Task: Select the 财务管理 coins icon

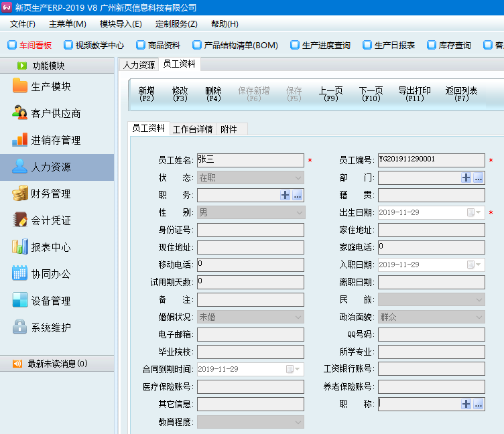Action: (20, 194)
